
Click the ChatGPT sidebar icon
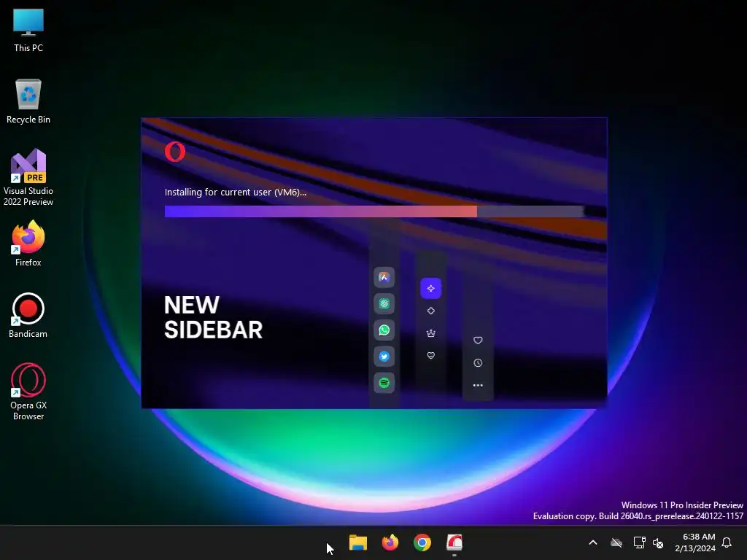point(384,303)
